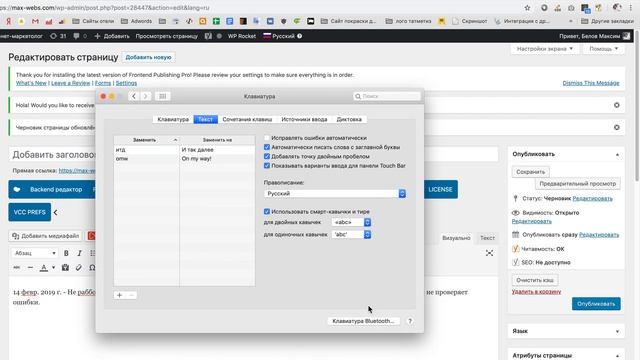The width and height of the screenshot is (640, 360).
Task: Click the collapse arrow beside VCC PREFS
Action: tap(56, 212)
